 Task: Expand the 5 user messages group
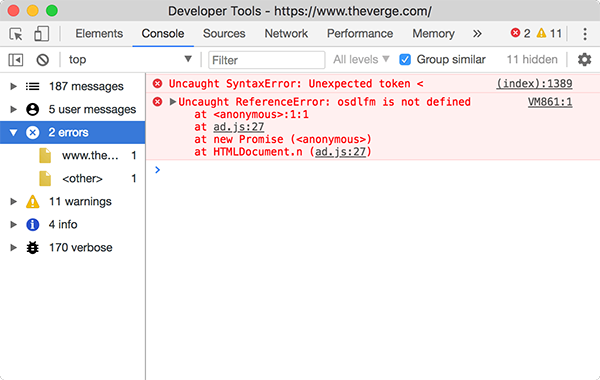tap(13, 109)
